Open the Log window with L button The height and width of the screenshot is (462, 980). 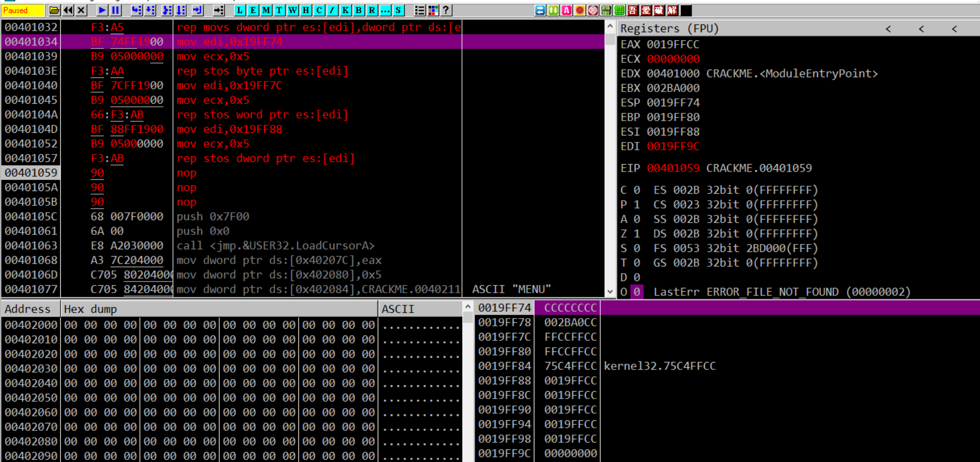point(240,10)
